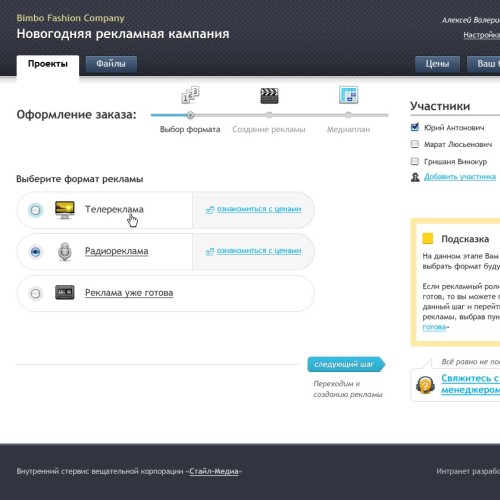Open the Проекты tab
Screen dimensions: 500x500
point(48,65)
